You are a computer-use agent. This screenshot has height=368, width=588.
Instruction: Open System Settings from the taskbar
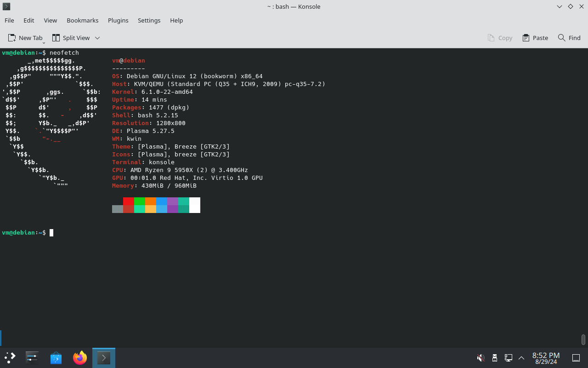point(32,357)
